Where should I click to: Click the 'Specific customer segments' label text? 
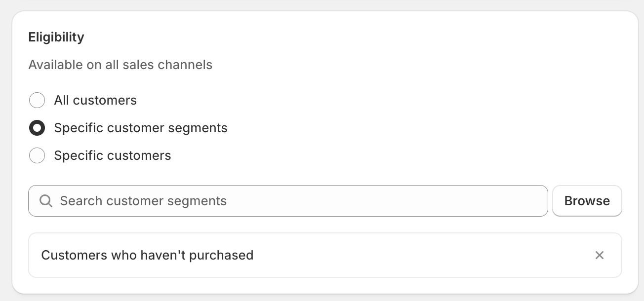pyautogui.click(x=141, y=128)
